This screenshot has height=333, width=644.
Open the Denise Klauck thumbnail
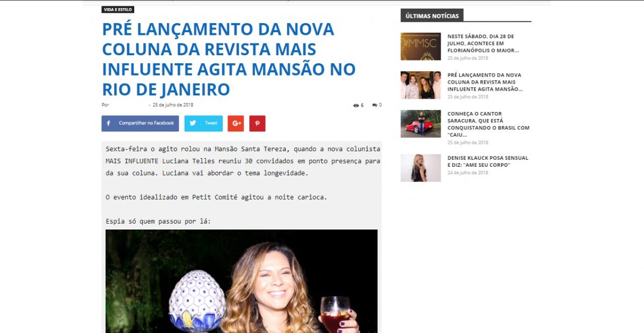point(421,168)
